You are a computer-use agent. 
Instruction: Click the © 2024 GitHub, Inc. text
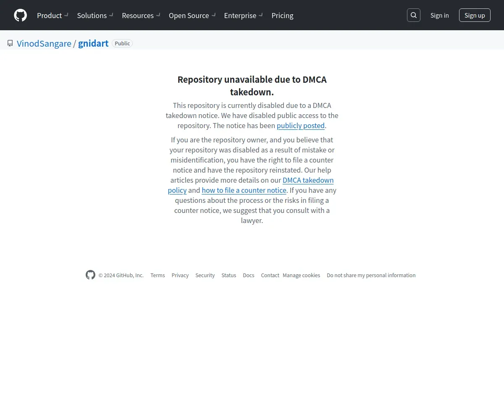click(121, 276)
